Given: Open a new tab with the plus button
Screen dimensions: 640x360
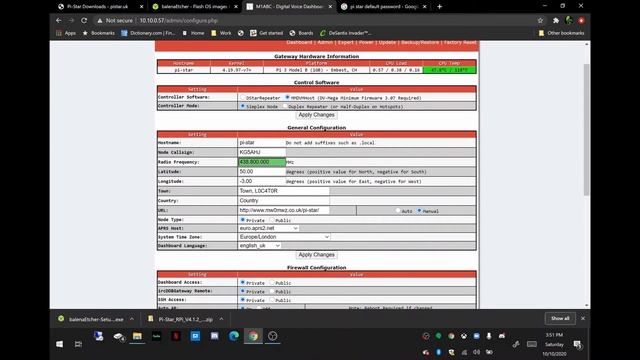Looking at the screenshot, I should [x=440, y=7].
